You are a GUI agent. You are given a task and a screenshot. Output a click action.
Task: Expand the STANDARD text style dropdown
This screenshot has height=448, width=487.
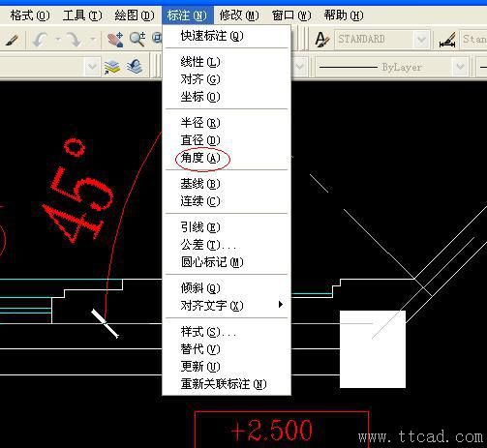(x=421, y=40)
